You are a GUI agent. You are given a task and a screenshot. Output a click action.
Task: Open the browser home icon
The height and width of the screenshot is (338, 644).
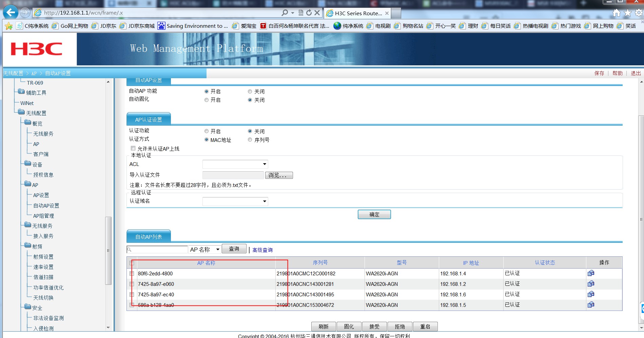pos(617,13)
